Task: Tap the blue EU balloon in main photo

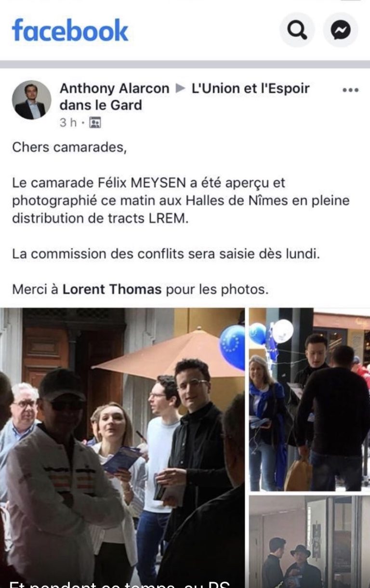Action: tap(232, 347)
